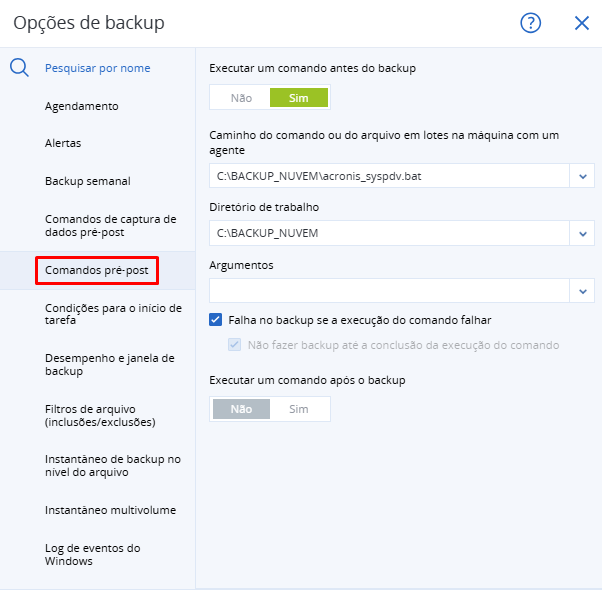Click the Argumentos text field
Screen dimensions: 602x591
click(x=388, y=290)
